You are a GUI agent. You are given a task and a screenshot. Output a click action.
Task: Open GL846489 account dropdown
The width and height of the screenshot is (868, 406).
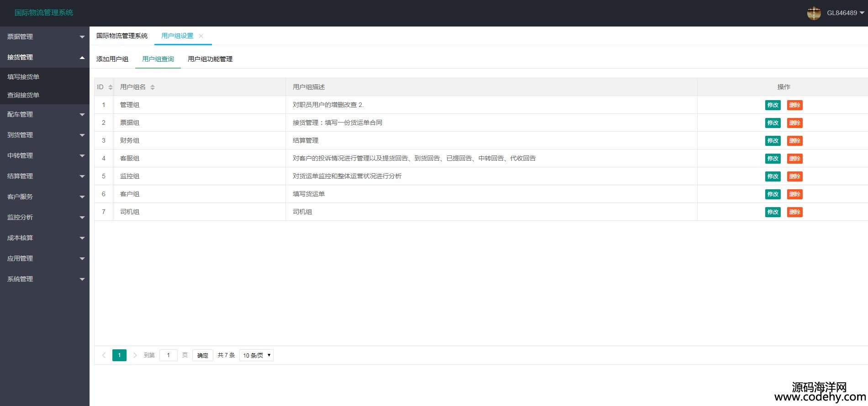845,13
